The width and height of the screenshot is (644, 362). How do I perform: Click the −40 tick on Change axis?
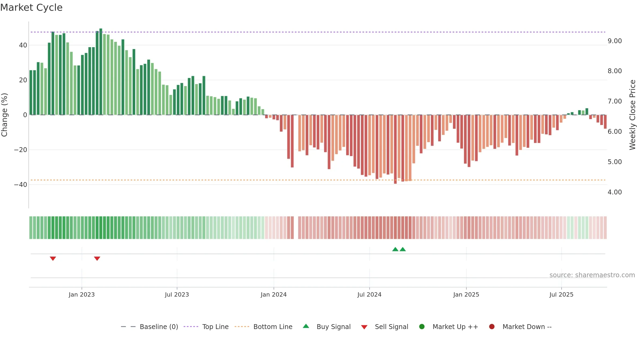(21, 185)
